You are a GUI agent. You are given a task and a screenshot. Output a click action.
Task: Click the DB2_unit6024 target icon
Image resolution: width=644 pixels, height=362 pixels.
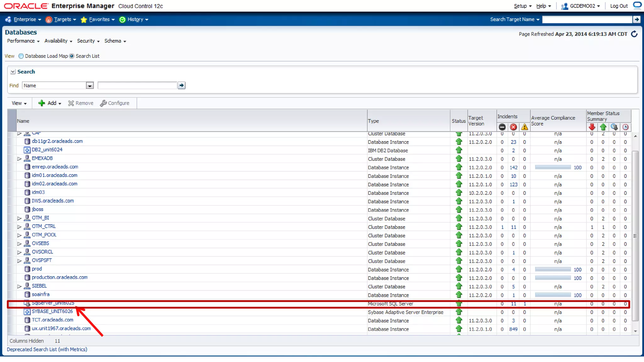(x=27, y=150)
